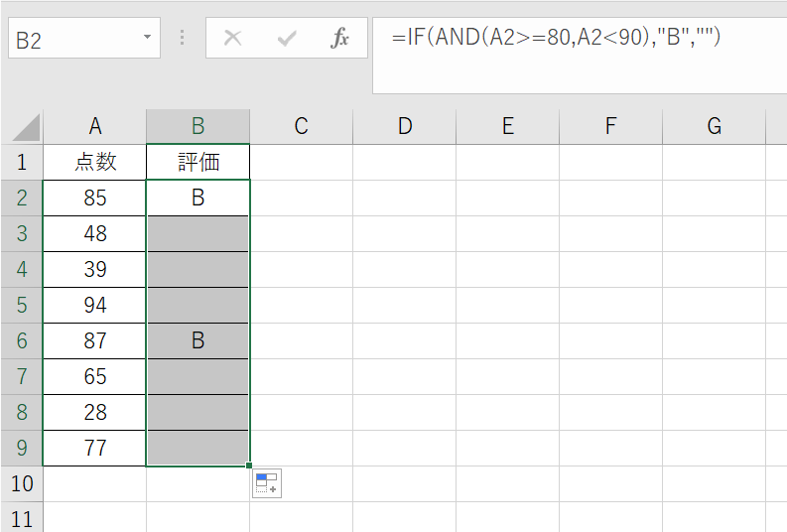Select row 10 header
This screenshot has width=787, height=532.
click(x=22, y=483)
